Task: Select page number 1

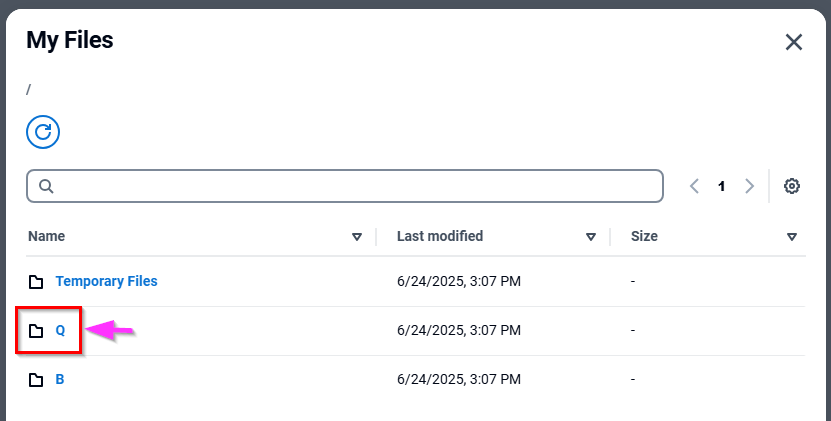Action: [721, 186]
